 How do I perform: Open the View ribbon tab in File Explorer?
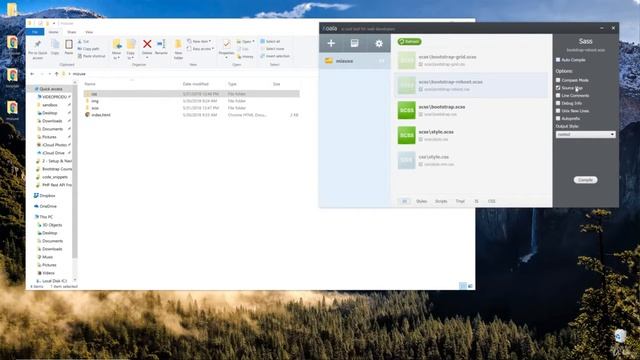tap(89, 32)
